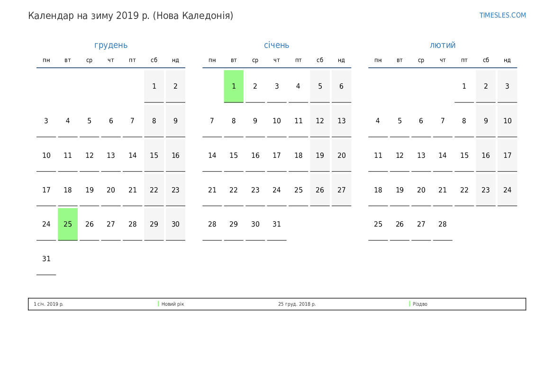Click 'пт' weekday header in лютий
Viewport: 554px width, 392px height.
coord(464,60)
